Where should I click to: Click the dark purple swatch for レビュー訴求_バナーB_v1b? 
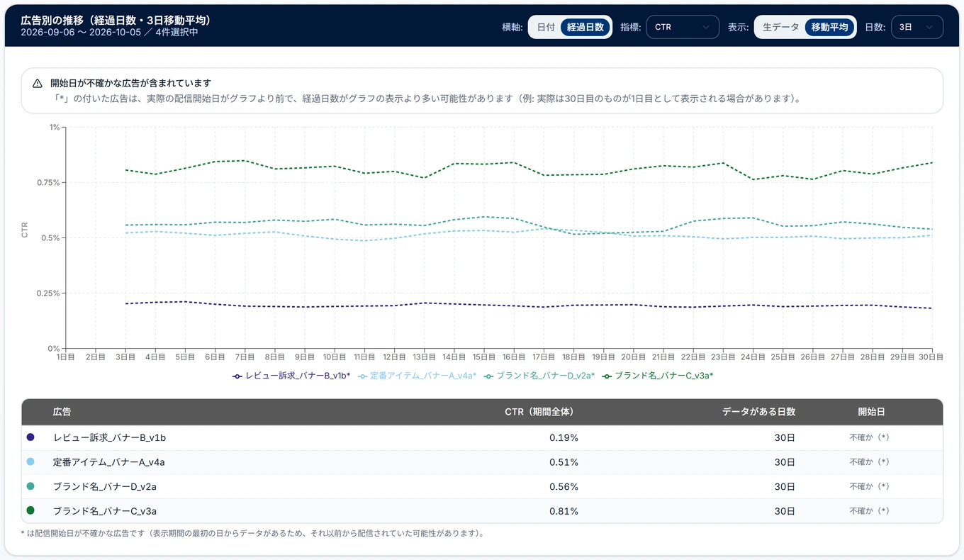pyautogui.click(x=30, y=437)
